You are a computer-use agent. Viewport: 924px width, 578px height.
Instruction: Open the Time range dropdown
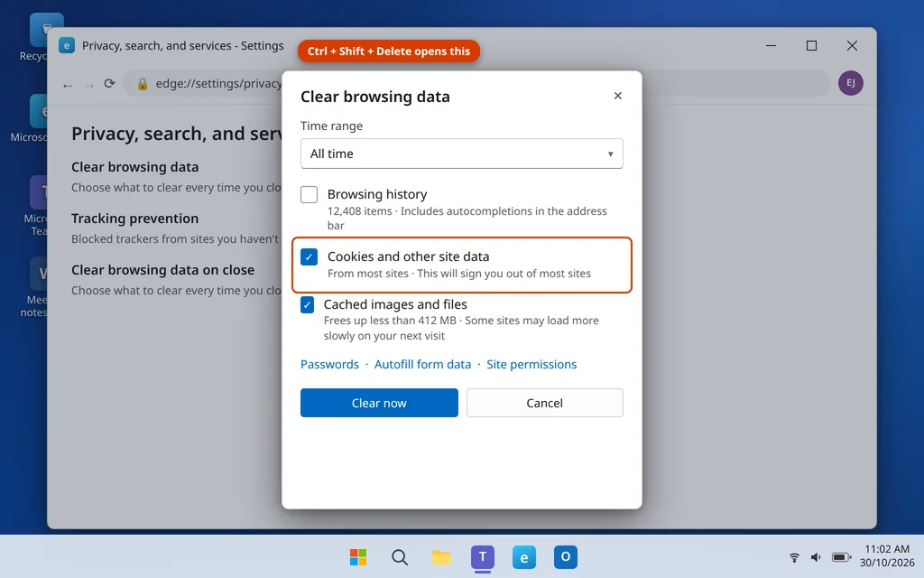461,154
